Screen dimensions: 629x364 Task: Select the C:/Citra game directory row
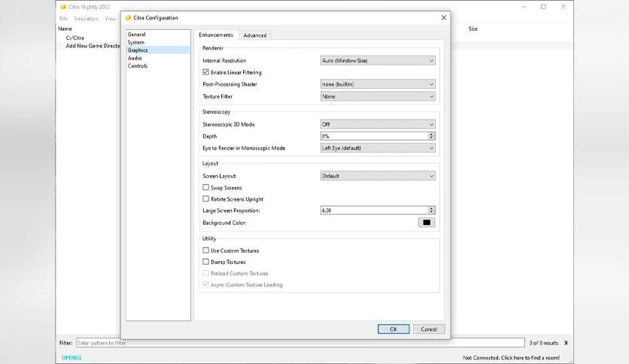[x=75, y=38]
